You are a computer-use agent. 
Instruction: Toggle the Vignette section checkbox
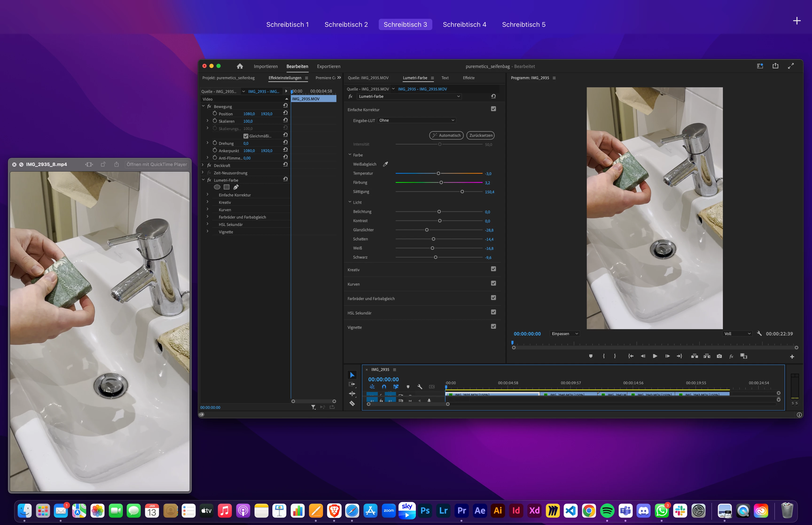point(493,327)
